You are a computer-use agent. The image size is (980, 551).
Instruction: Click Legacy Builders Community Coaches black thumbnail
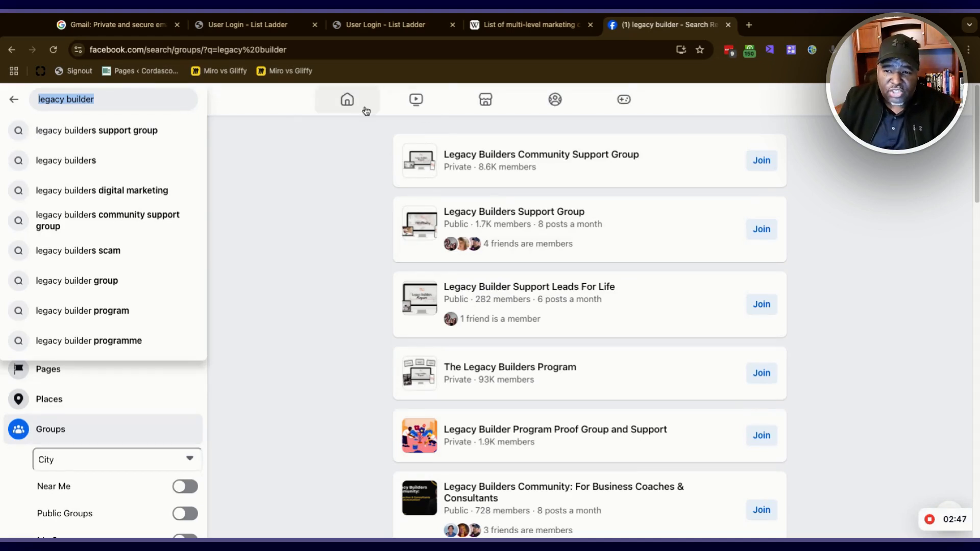pyautogui.click(x=420, y=498)
